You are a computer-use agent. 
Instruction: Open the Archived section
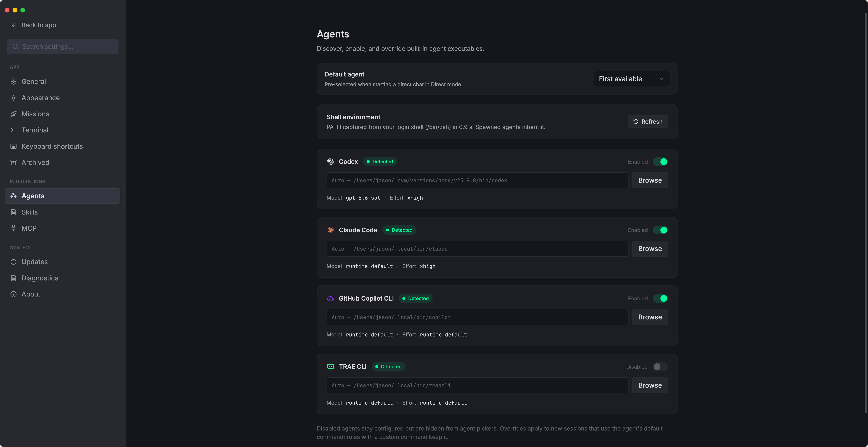(63, 162)
